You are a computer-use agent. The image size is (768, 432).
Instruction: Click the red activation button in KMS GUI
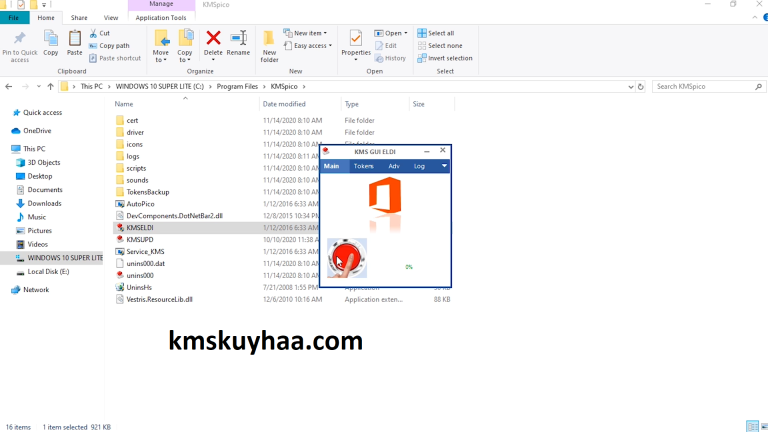[x=347, y=258]
